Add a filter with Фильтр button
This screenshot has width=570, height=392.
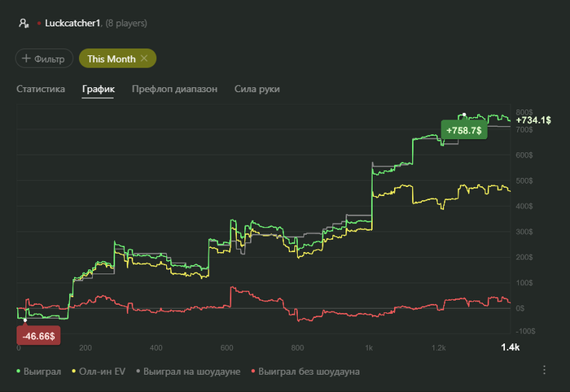click(44, 59)
